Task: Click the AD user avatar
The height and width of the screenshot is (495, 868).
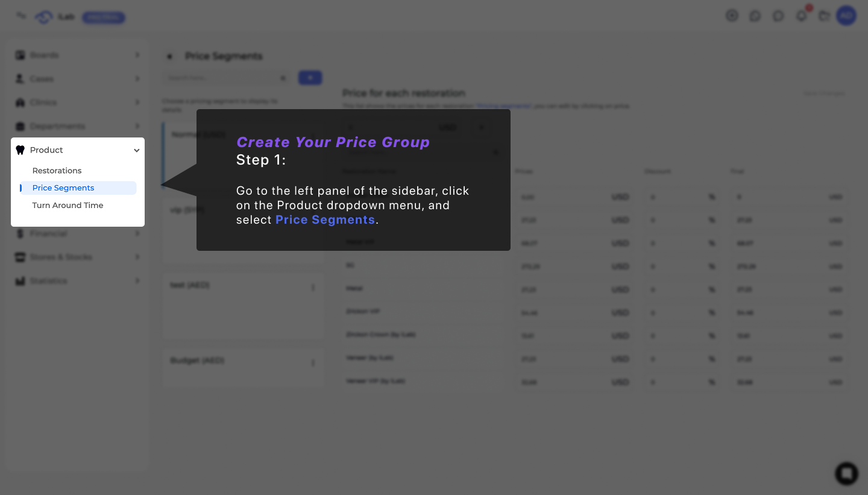Action: [x=846, y=16]
